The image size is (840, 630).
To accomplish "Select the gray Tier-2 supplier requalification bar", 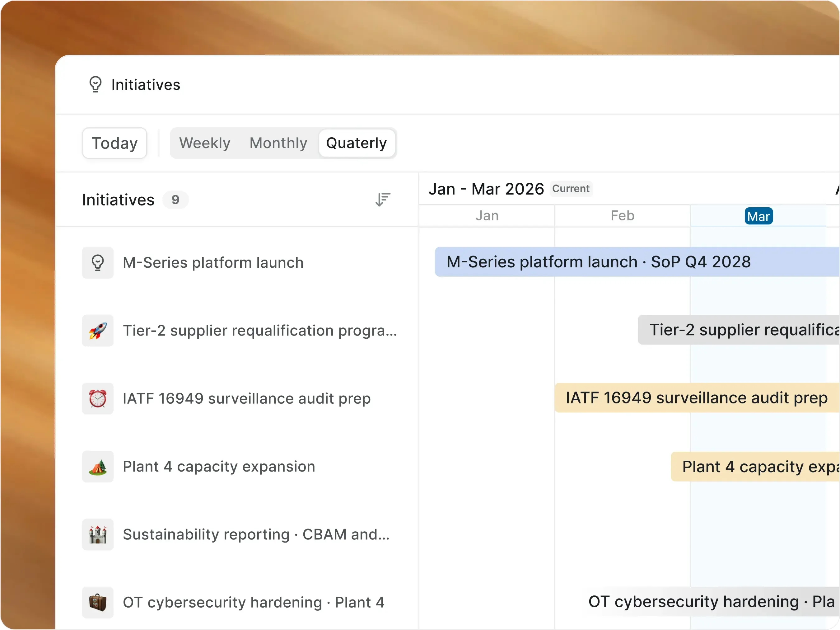I will pos(739,330).
